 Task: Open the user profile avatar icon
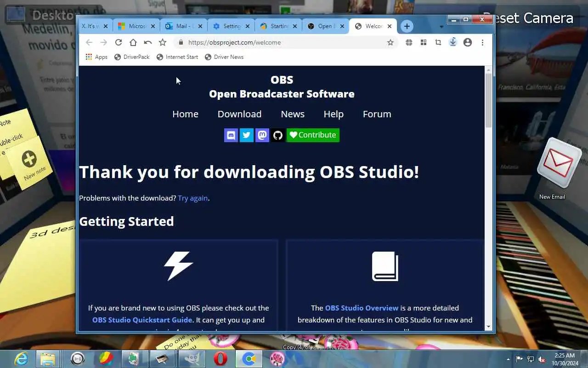coord(468,42)
